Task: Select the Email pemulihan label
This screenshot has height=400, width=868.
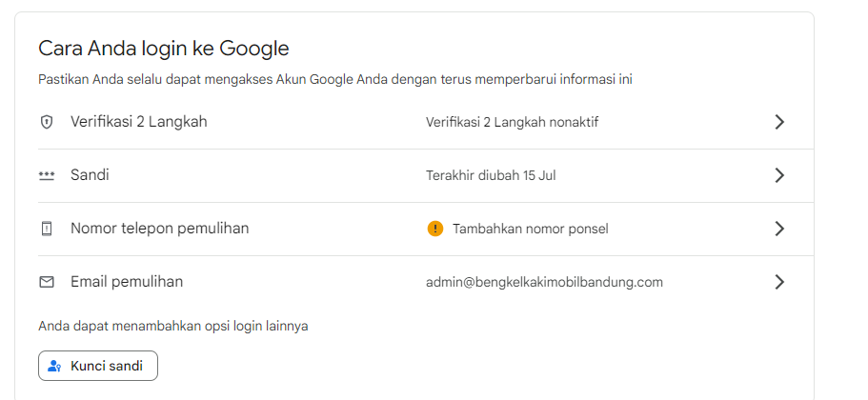Action: 127,282
